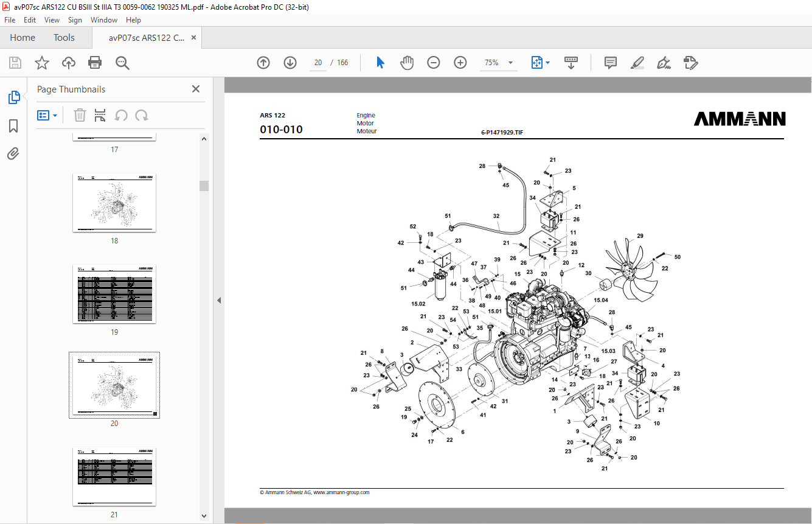This screenshot has width=812, height=524.
Task: Zoom in with plus button
Action: (x=460, y=63)
